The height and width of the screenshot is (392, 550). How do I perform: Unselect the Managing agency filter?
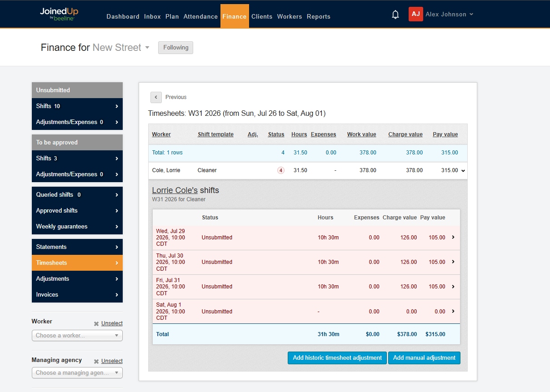112,362
